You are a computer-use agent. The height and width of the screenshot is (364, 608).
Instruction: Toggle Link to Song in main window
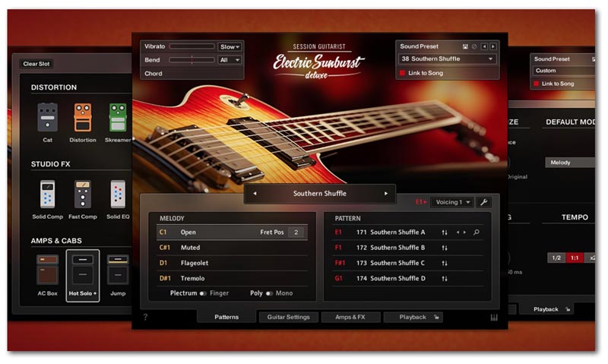(x=403, y=73)
